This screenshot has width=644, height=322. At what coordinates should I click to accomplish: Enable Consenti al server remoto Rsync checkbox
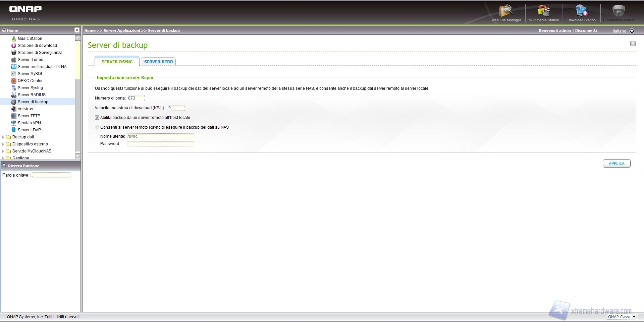(97, 127)
